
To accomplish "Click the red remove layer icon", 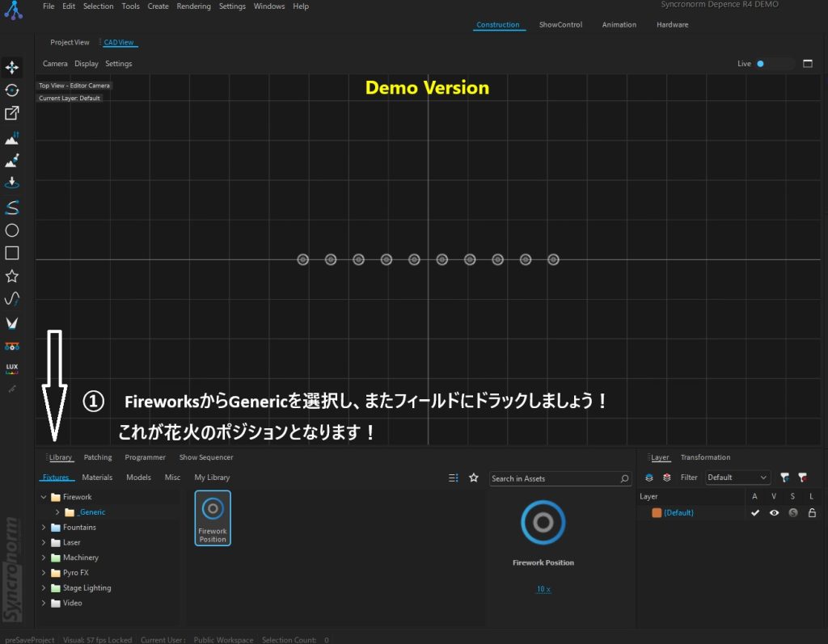I will coord(667,478).
